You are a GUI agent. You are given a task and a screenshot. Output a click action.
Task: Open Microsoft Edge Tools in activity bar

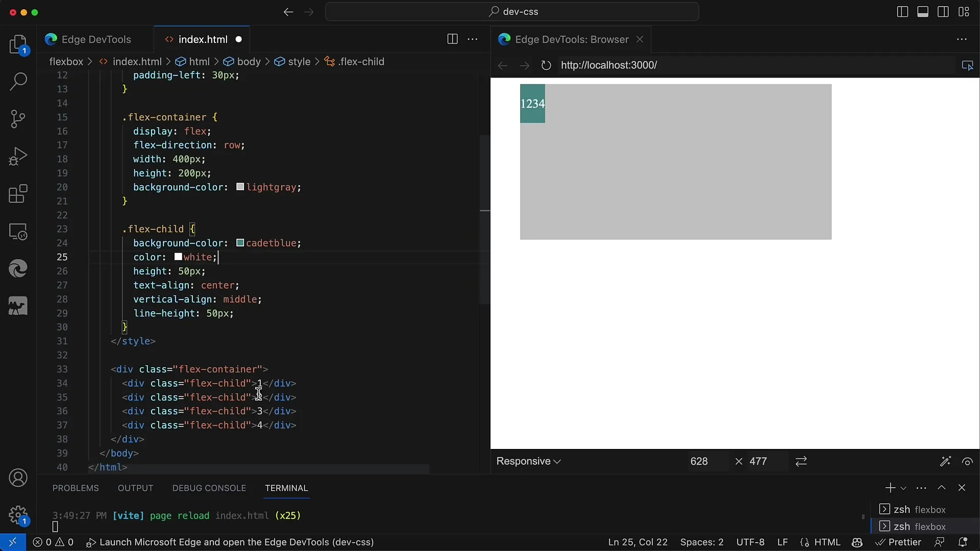(18, 269)
